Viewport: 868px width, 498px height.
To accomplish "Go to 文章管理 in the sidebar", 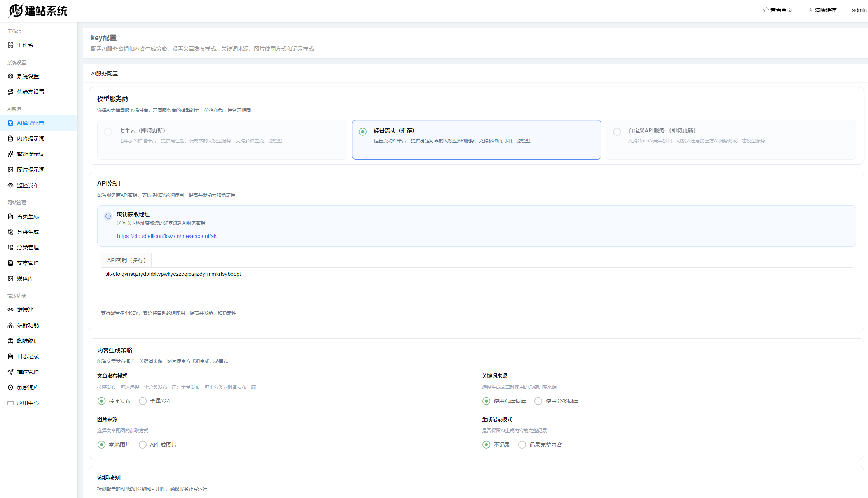I will coord(28,263).
